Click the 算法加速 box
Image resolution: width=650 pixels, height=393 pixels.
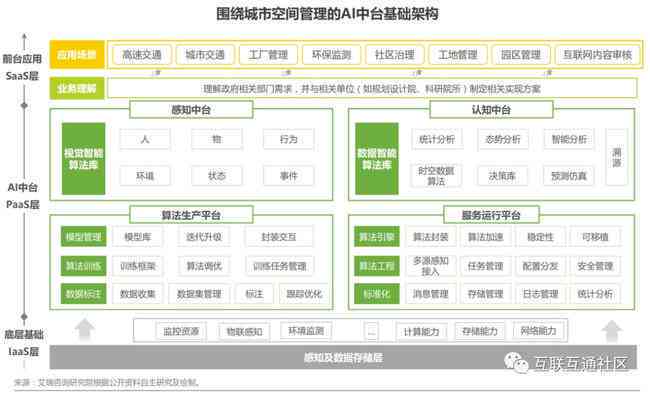485,237
